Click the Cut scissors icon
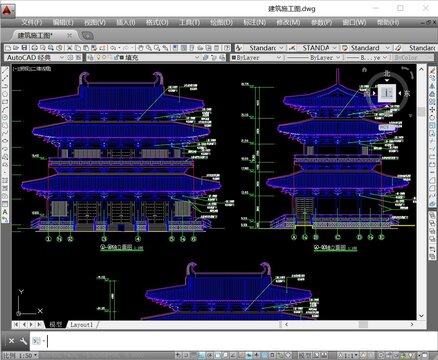438x360 pixels. [x=69, y=48]
